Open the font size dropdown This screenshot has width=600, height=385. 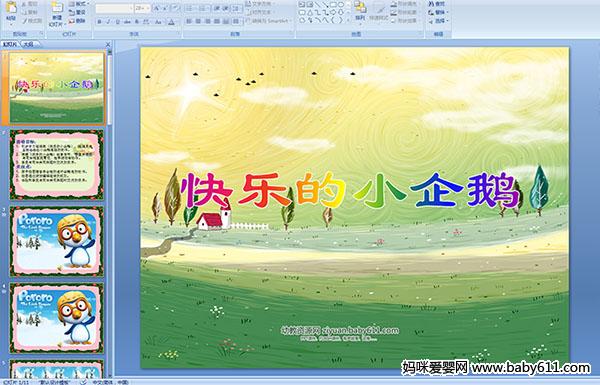tap(148, 8)
